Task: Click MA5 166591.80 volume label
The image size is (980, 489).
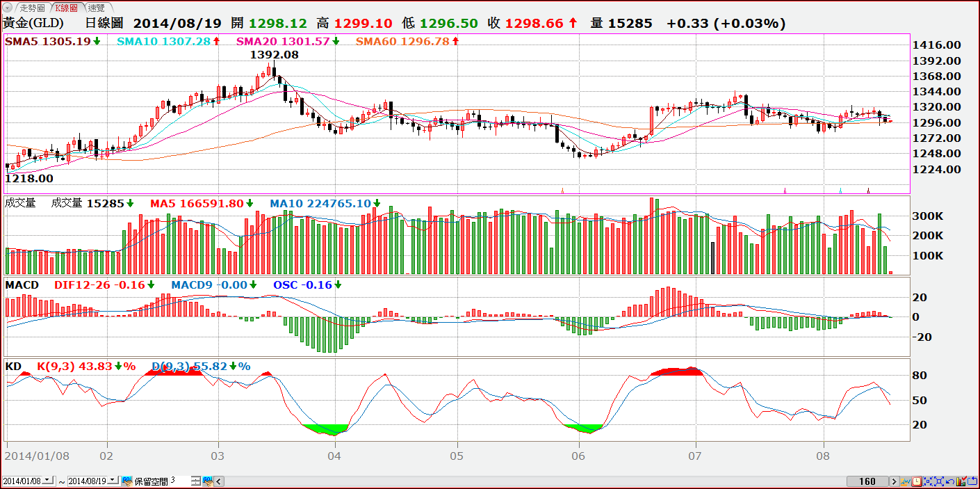Action: coord(197,204)
